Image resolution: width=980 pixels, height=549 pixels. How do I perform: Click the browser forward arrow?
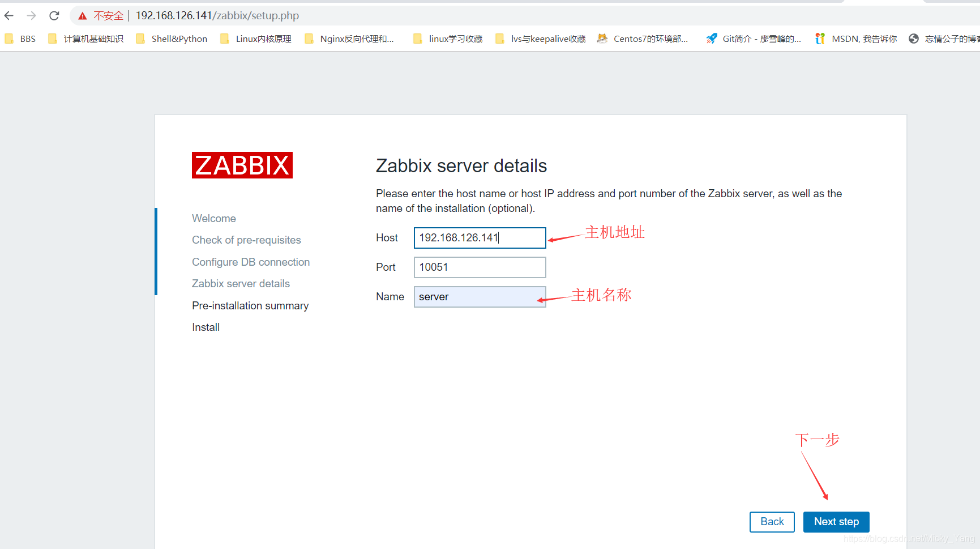coord(31,16)
